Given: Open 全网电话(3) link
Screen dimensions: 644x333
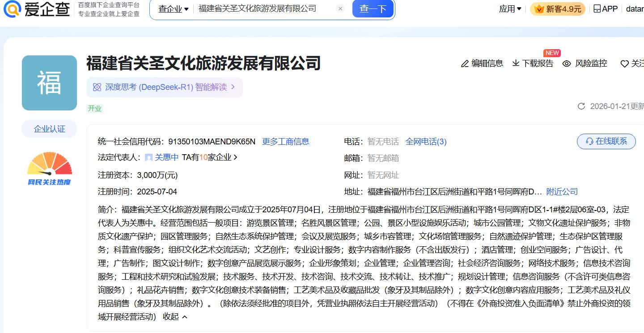Looking at the screenshot, I should click(426, 142).
